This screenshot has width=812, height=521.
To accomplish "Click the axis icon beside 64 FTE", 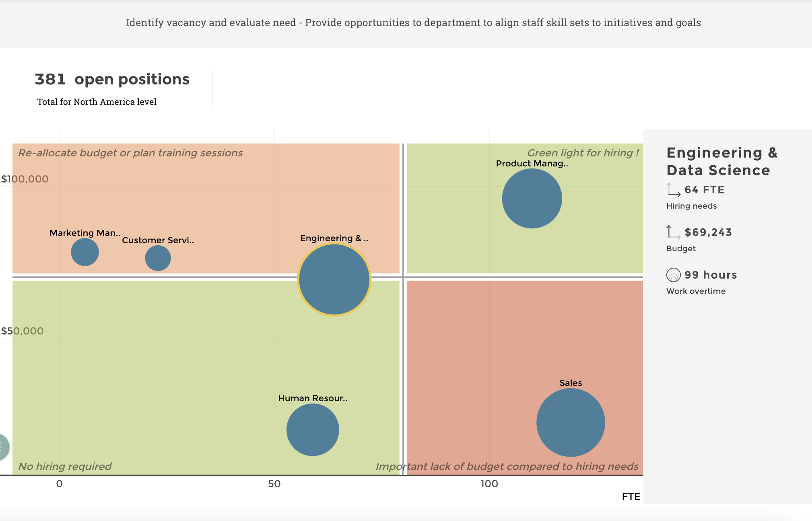I will pyautogui.click(x=673, y=190).
